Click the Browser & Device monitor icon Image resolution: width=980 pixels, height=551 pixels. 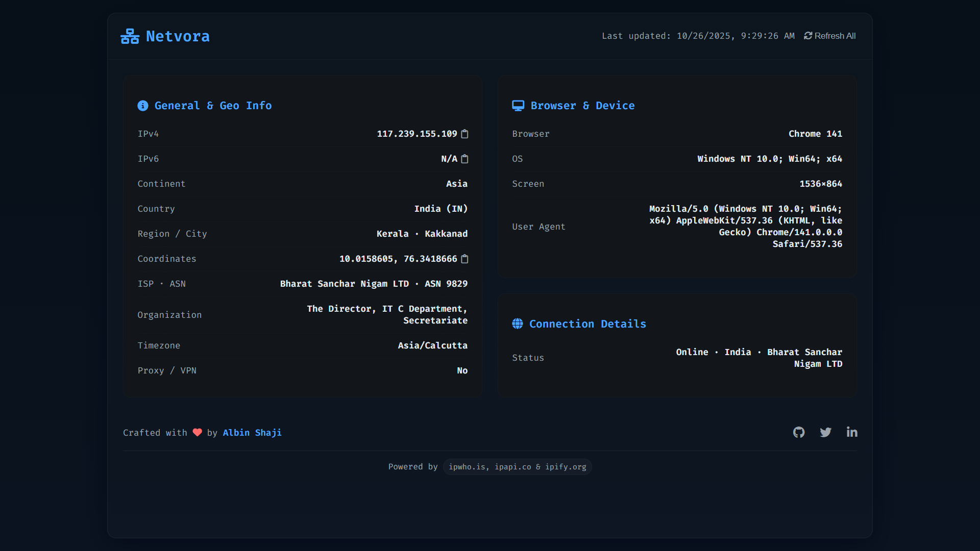point(518,106)
